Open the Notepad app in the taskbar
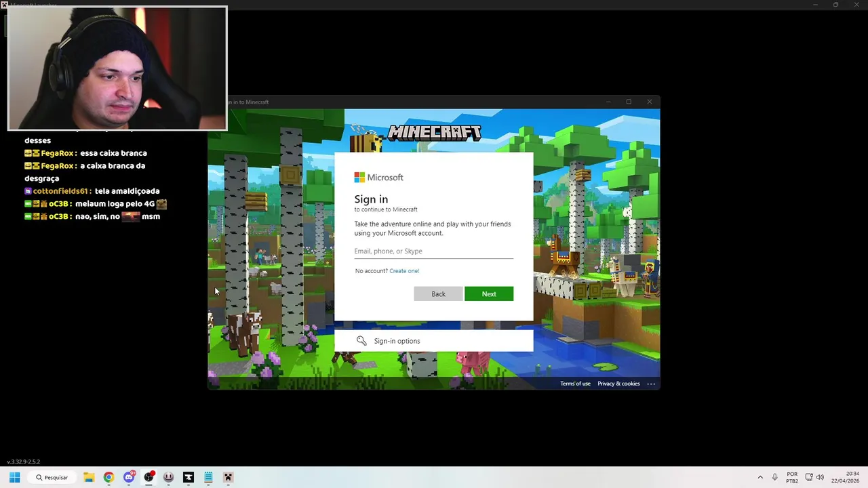The height and width of the screenshot is (488, 868). pyautogui.click(x=208, y=477)
